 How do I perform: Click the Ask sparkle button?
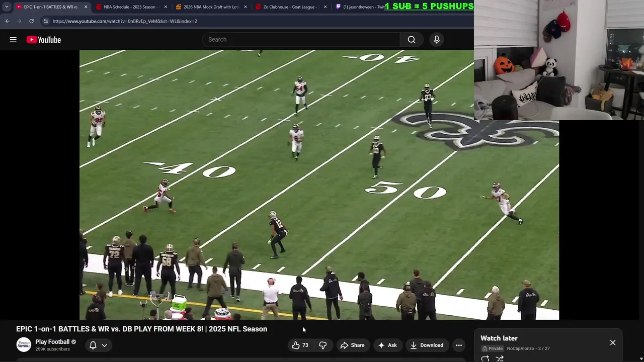pos(387,345)
